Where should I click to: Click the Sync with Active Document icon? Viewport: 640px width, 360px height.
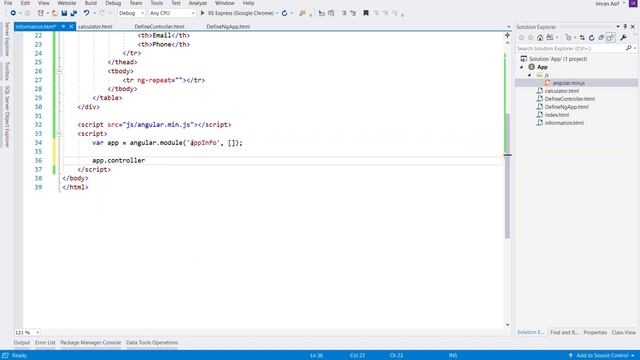point(582,38)
